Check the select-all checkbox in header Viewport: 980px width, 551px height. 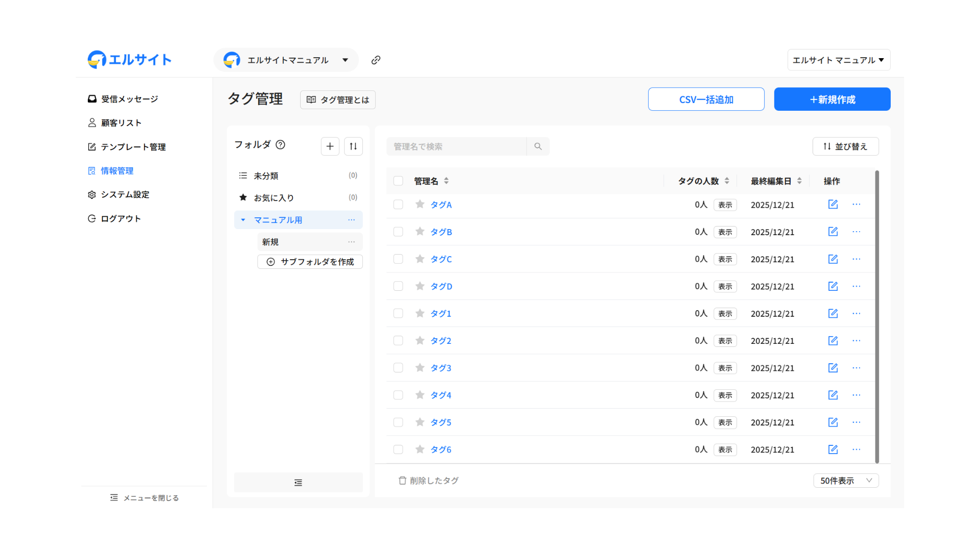pyautogui.click(x=398, y=181)
